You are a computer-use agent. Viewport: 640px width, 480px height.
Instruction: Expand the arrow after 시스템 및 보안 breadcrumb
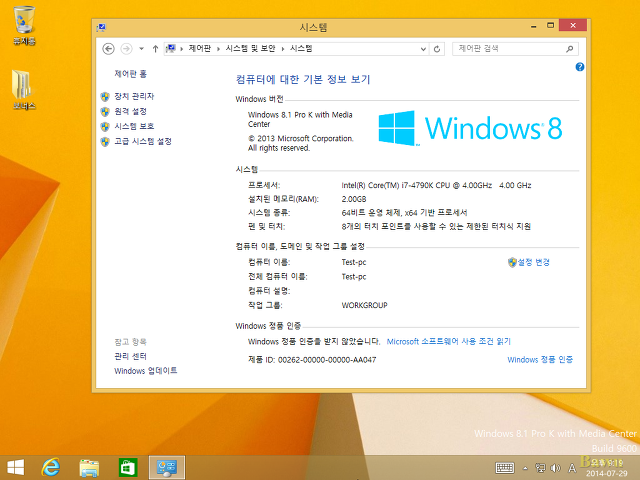pyautogui.click(x=282, y=49)
